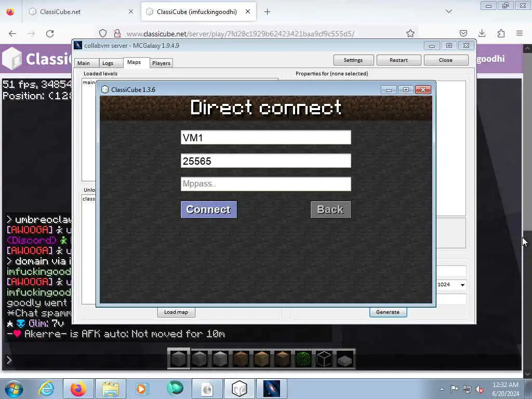This screenshot has height=399, width=532.
Task: Click the Firefox address bar URL
Action: [240, 34]
